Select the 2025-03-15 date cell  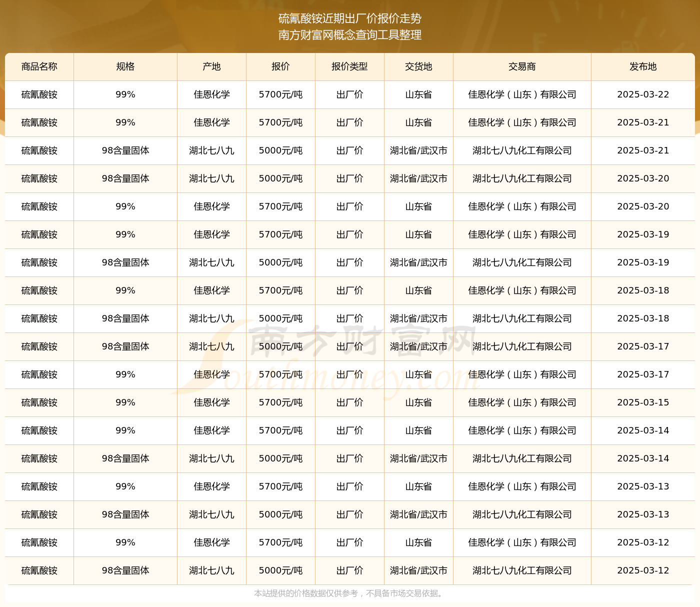pos(643,402)
